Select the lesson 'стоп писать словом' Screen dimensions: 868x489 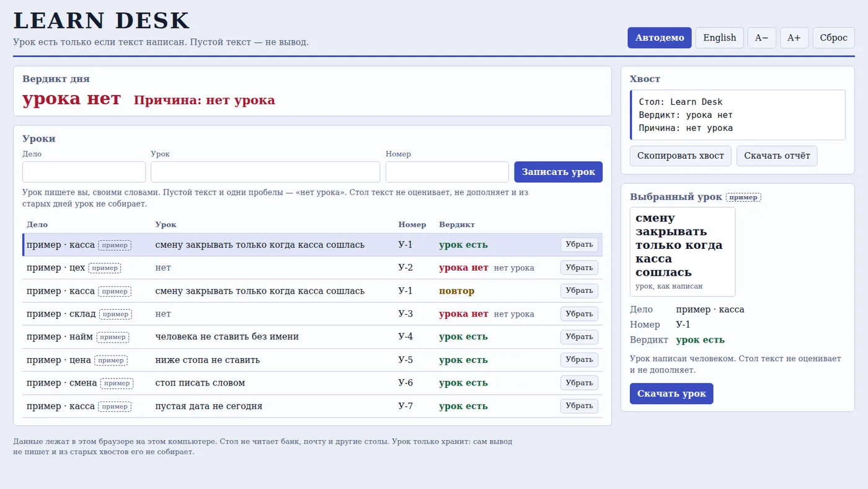pyautogui.click(x=200, y=383)
